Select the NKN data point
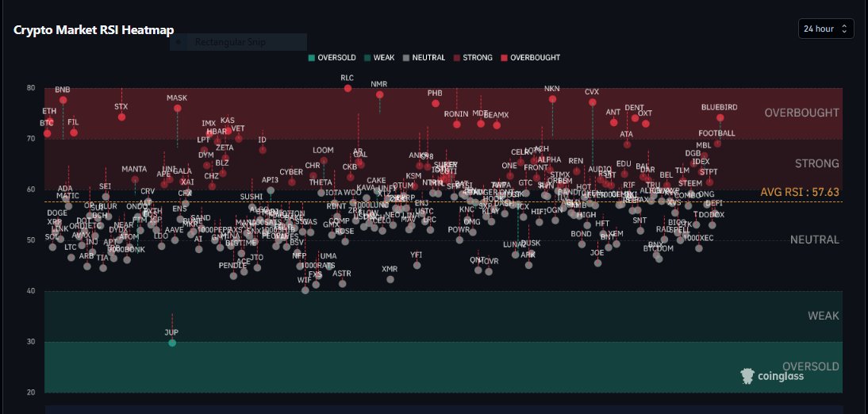 [x=552, y=99]
